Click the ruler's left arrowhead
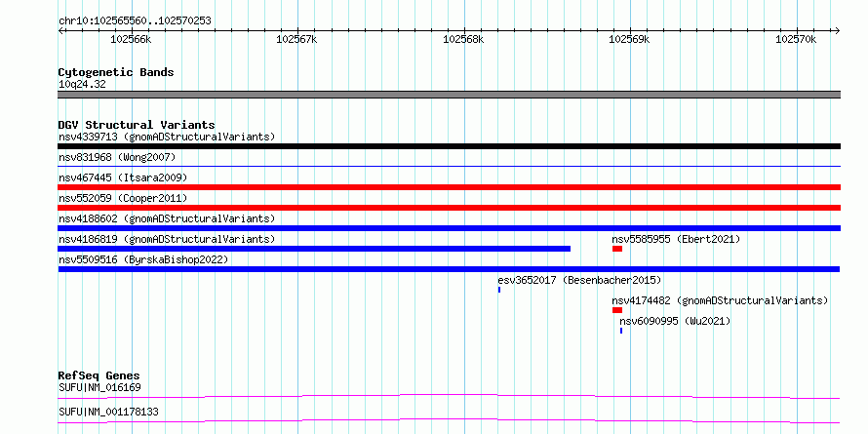This screenshot has width=868, height=434. pos(60,30)
